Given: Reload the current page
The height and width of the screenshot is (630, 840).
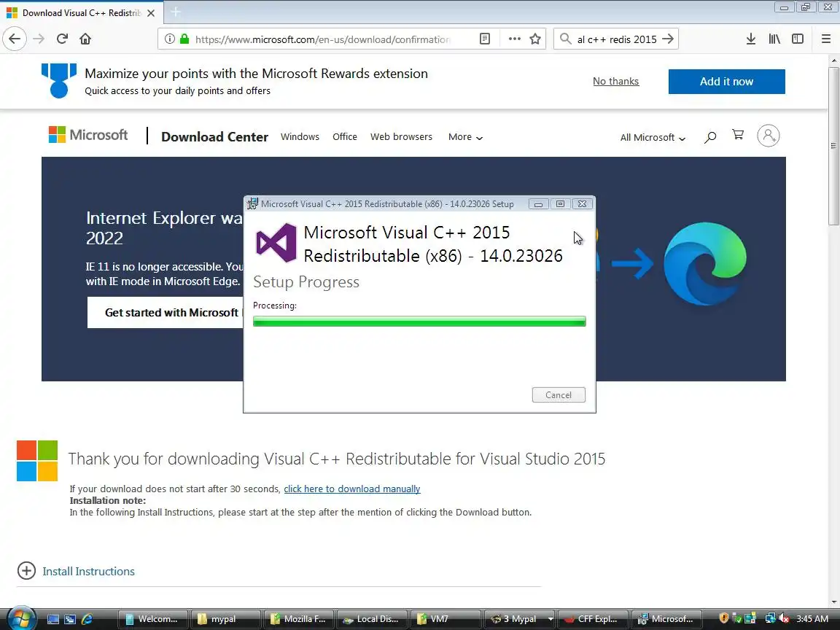Looking at the screenshot, I should tap(62, 39).
